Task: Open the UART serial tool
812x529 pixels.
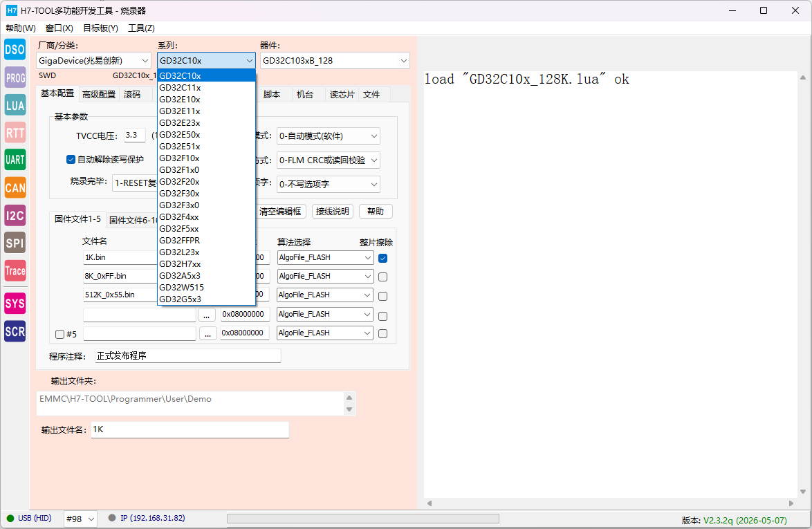Action: coord(15,160)
